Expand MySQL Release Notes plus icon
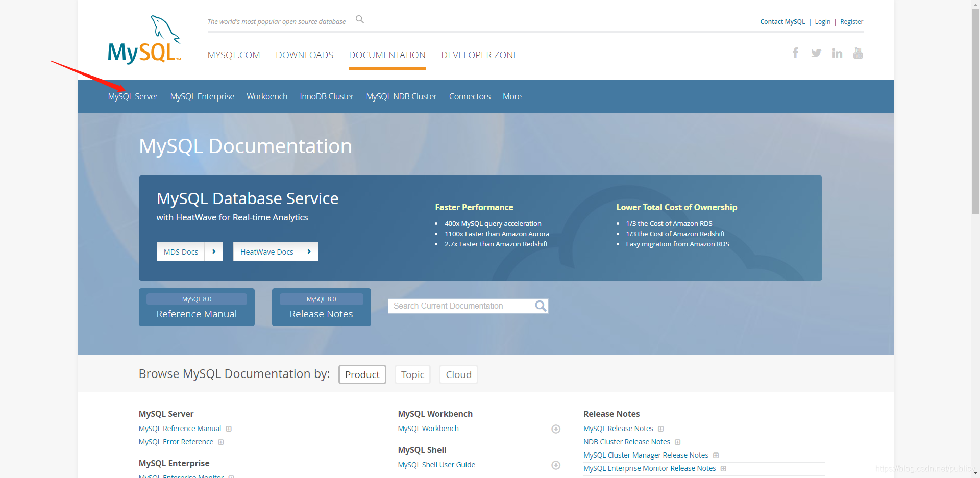 coord(660,429)
